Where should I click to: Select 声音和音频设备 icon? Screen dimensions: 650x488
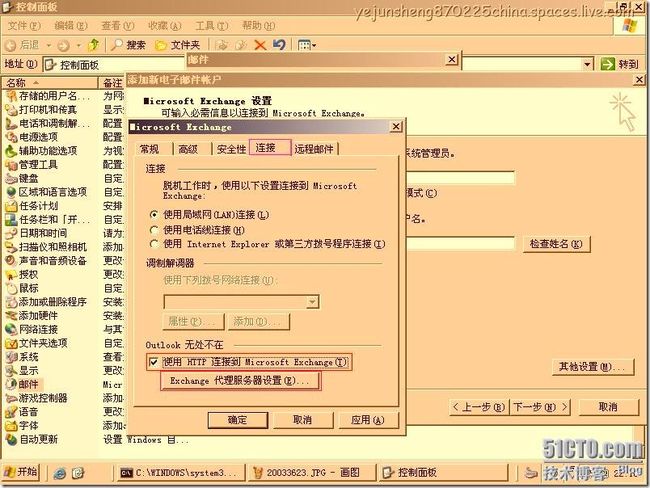[x=11, y=260]
